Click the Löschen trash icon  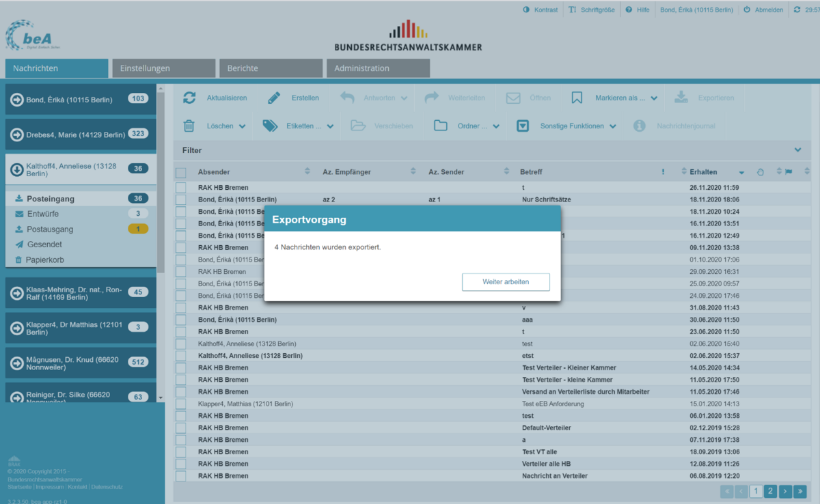click(x=189, y=126)
